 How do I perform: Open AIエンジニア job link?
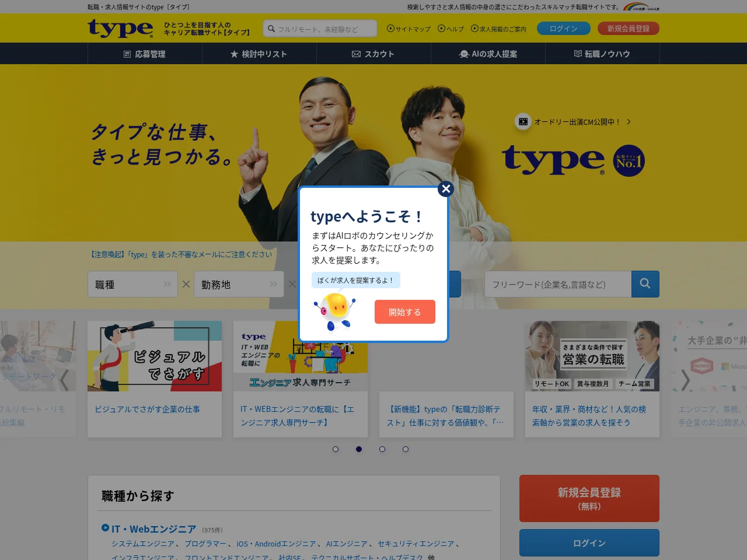tap(347, 544)
